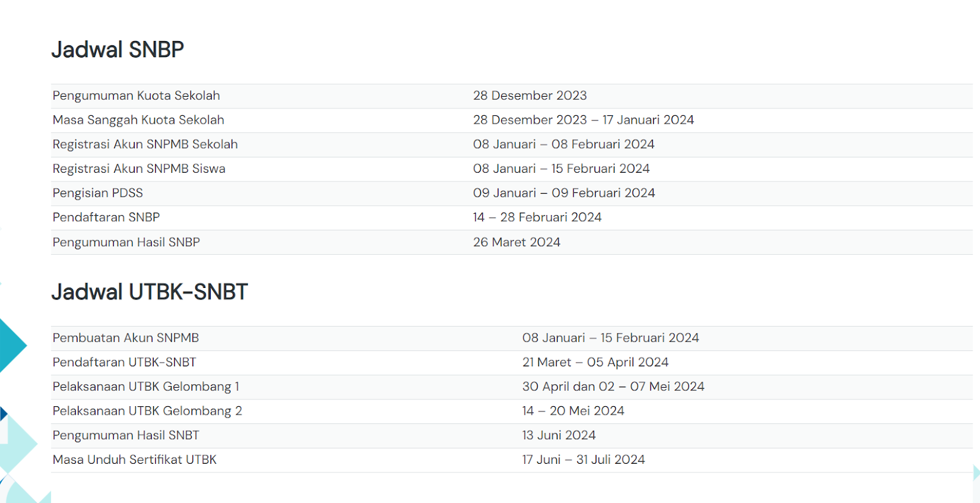Screen dimensions: 980x503
Task: Select date '09 Januari – 09 Februari 2024'
Action: point(564,193)
